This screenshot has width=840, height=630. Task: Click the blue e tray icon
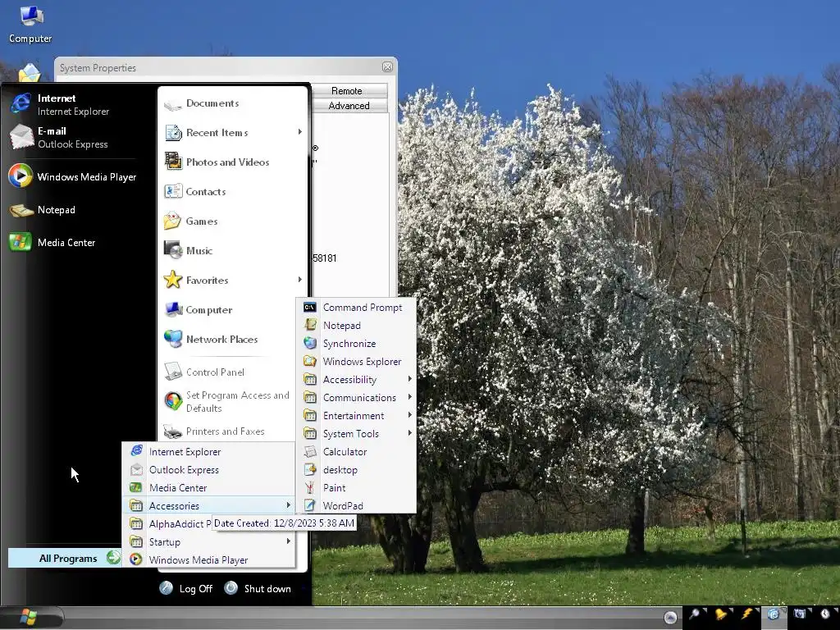tap(774, 614)
